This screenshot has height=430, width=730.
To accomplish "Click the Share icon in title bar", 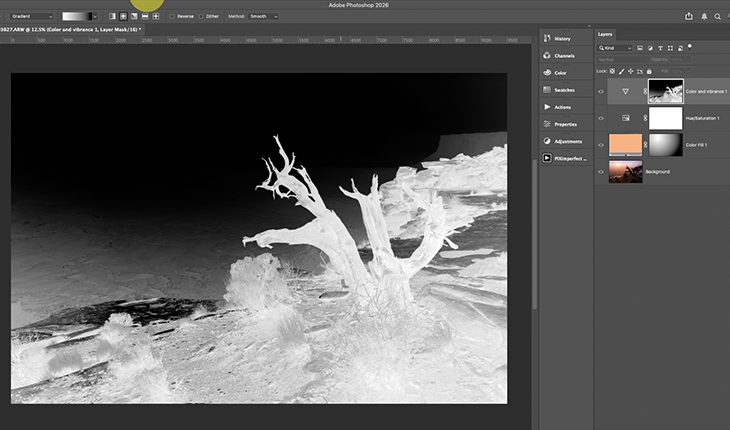I will click(x=689, y=16).
